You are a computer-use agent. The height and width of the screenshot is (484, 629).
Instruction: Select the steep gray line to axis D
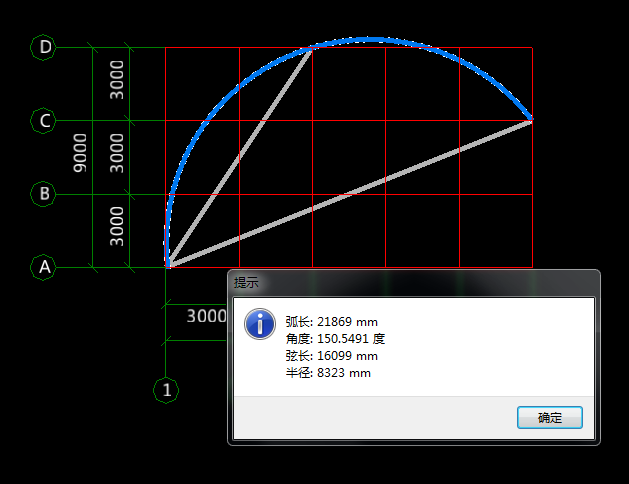240,155
